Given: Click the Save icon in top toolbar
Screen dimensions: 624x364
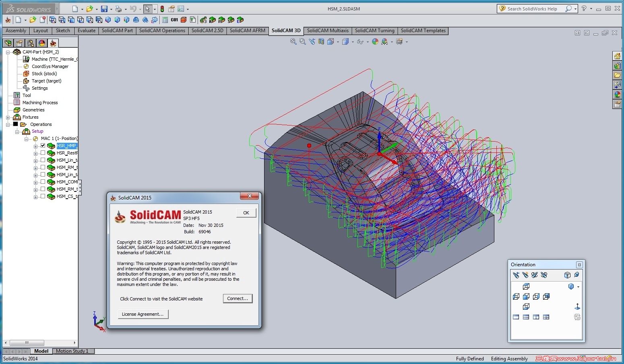Looking at the screenshot, I should point(104,9).
